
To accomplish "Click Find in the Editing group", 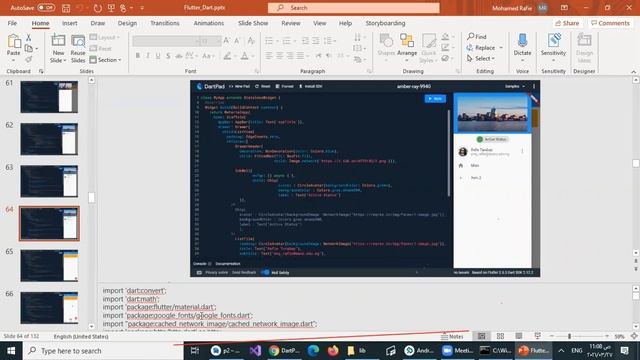I will tap(477, 37).
